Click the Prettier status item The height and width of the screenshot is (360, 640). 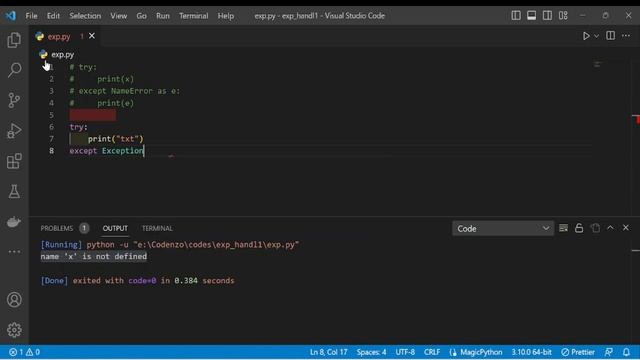point(578,352)
